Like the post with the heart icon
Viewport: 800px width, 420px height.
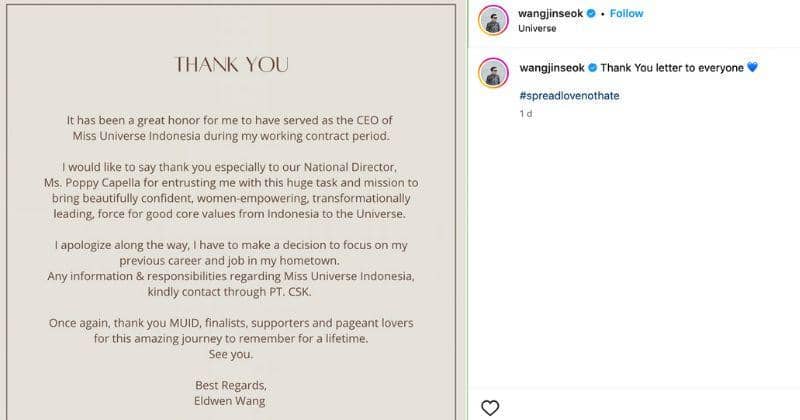coord(490,407)
